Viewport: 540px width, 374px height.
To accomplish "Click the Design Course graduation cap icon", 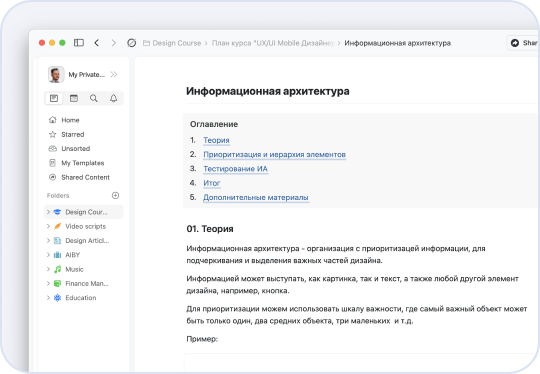I will point(58,212).
